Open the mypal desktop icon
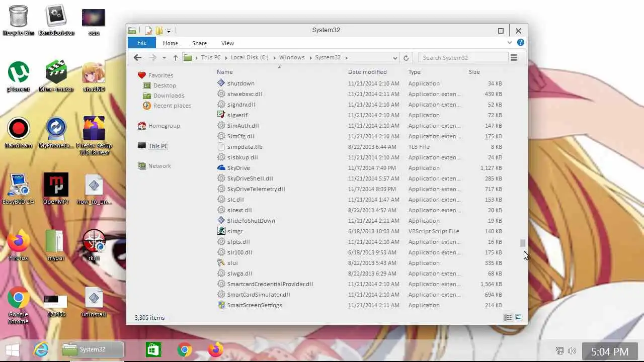The image size is (644, 362). 56,245
